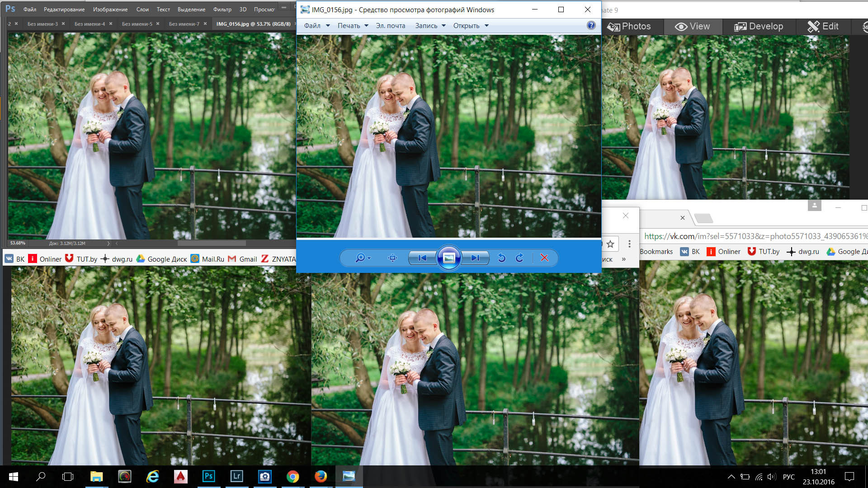This screenshot has width=868, height=488.
Task: Click the Эл. почта button
Action: [390, 26]
